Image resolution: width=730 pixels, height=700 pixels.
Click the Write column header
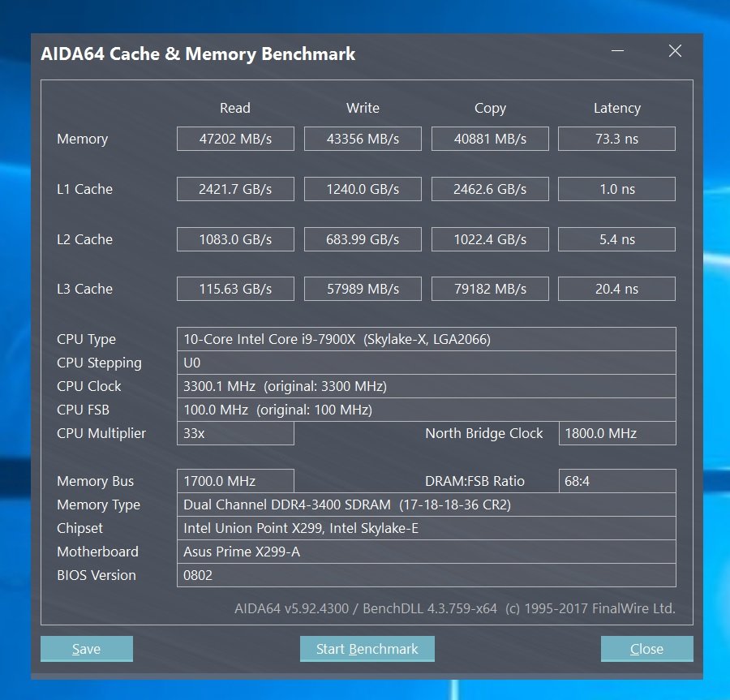(363, 108)
